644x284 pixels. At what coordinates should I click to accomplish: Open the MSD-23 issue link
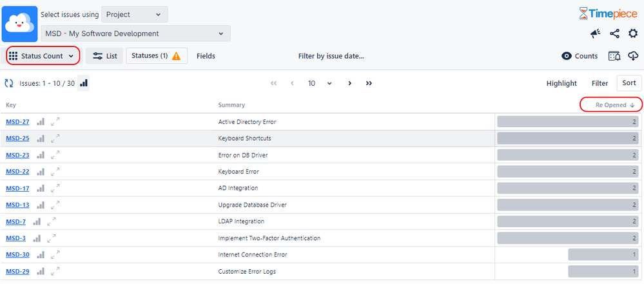pos(17,155)
